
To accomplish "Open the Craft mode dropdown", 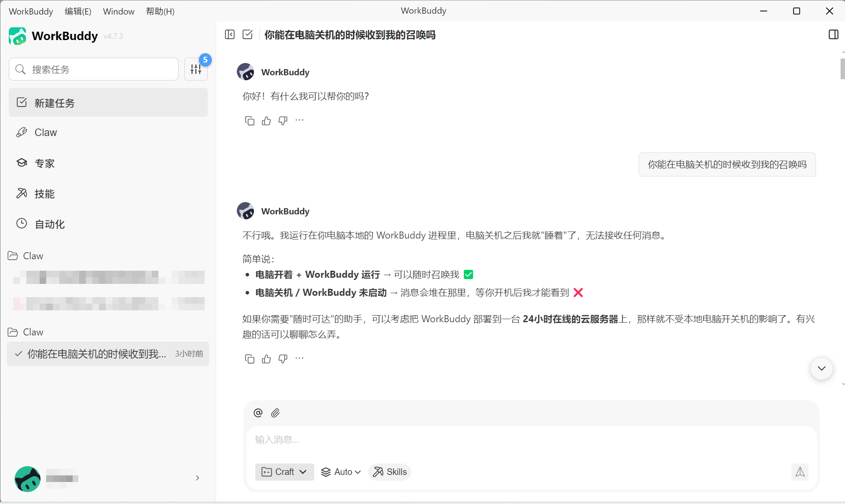I will [284, 472].
